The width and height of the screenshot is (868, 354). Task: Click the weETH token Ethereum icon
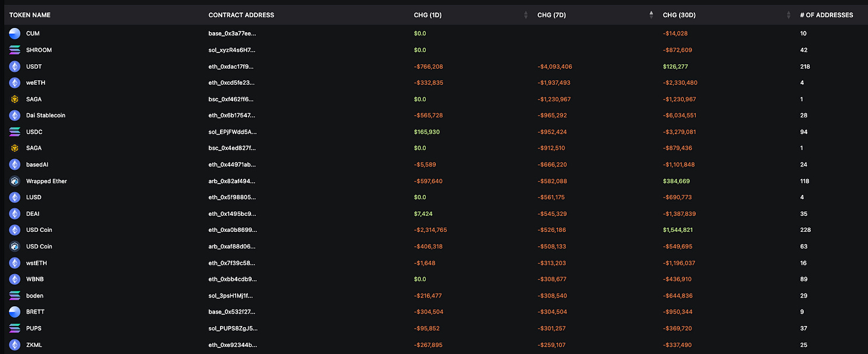[14, 83]
